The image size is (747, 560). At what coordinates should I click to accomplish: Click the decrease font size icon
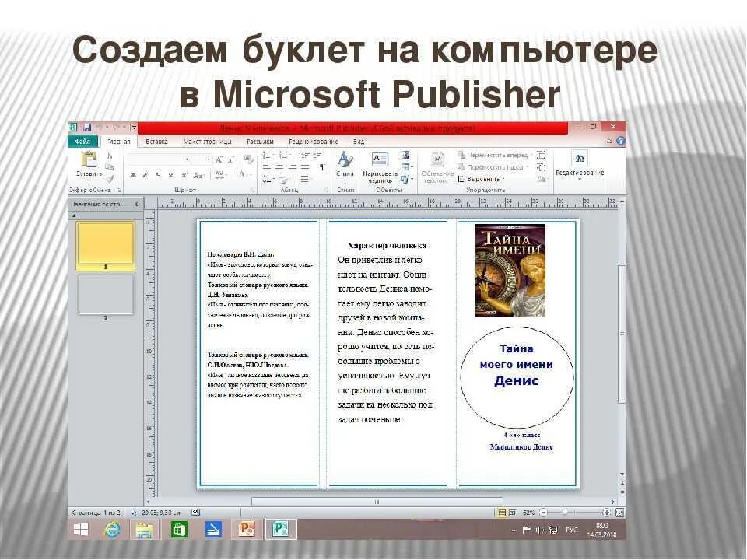tap(230, 159)
